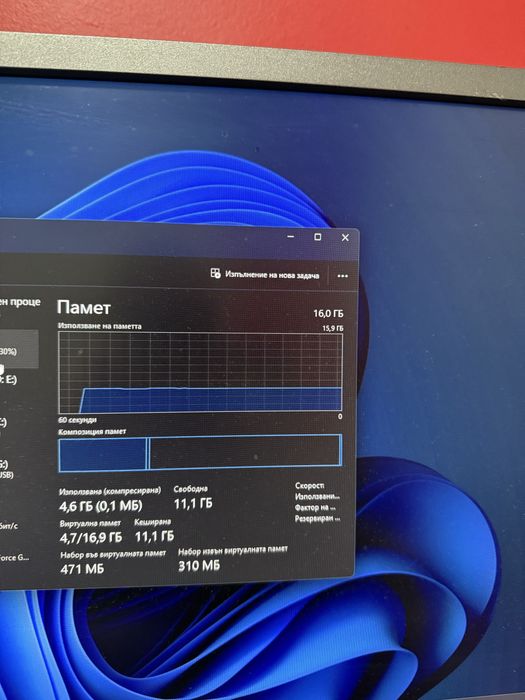Click the '60 секунди' graph label
The width and height of the screenshot is (525, 700).
tap(77, 420)
